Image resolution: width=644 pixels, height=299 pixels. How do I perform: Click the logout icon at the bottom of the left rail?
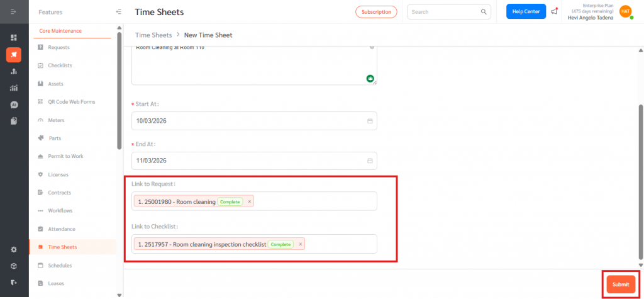coord(14,282)
